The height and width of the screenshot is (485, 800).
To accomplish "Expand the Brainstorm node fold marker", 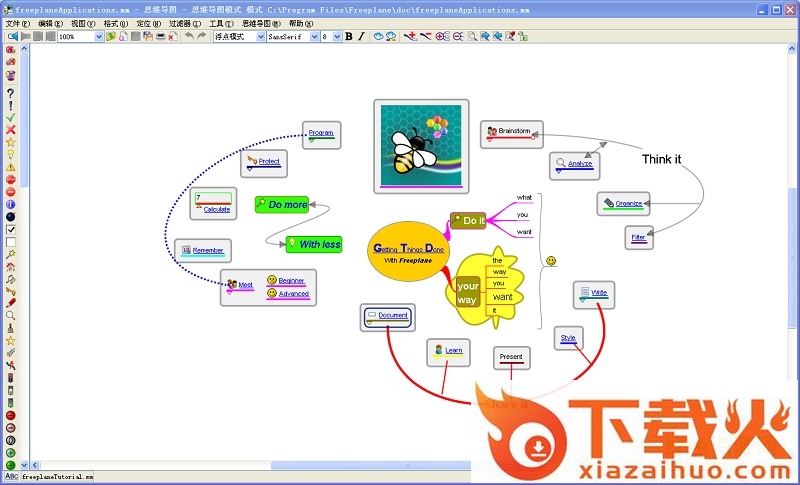I will (x=489, y=139).
